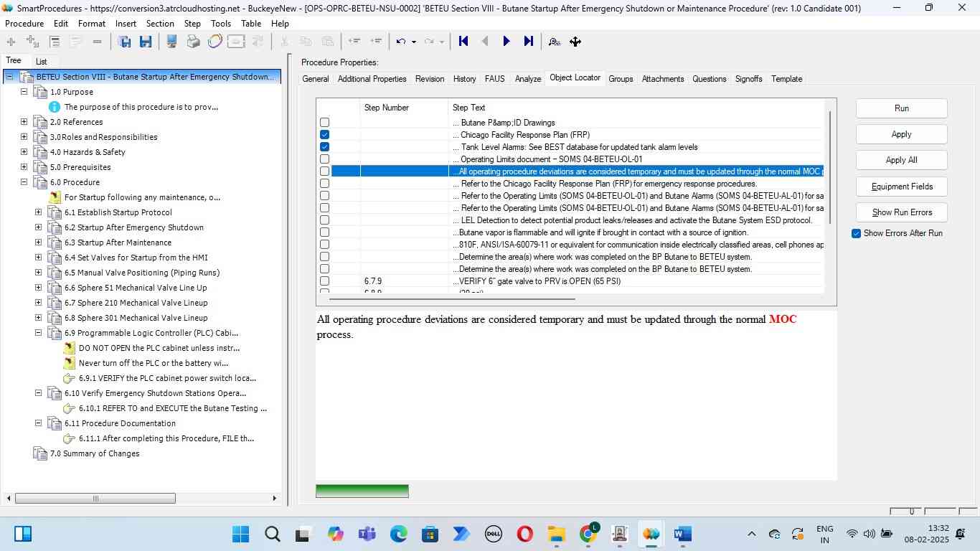Image resolution: width=980 pixels, height=551 pixels.
Task: Click the computer publish toolbar icon
Action: click(x=172, y=42)
